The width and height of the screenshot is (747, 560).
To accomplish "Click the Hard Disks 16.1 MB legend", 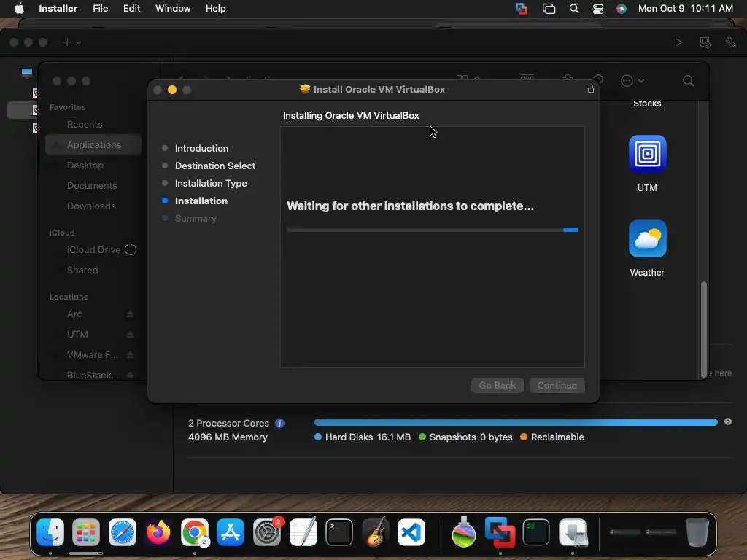I will coord(363,437).
